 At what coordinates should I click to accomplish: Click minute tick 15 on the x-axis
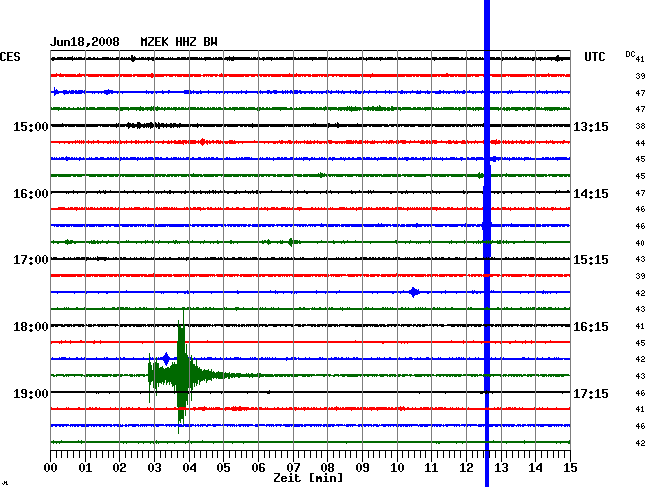(x=569, y=467)
